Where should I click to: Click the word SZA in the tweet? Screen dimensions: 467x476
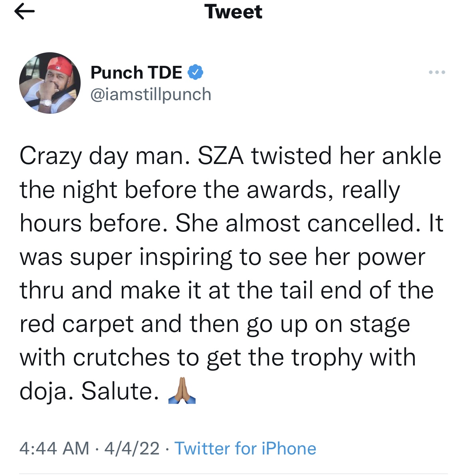coord(221,156)
